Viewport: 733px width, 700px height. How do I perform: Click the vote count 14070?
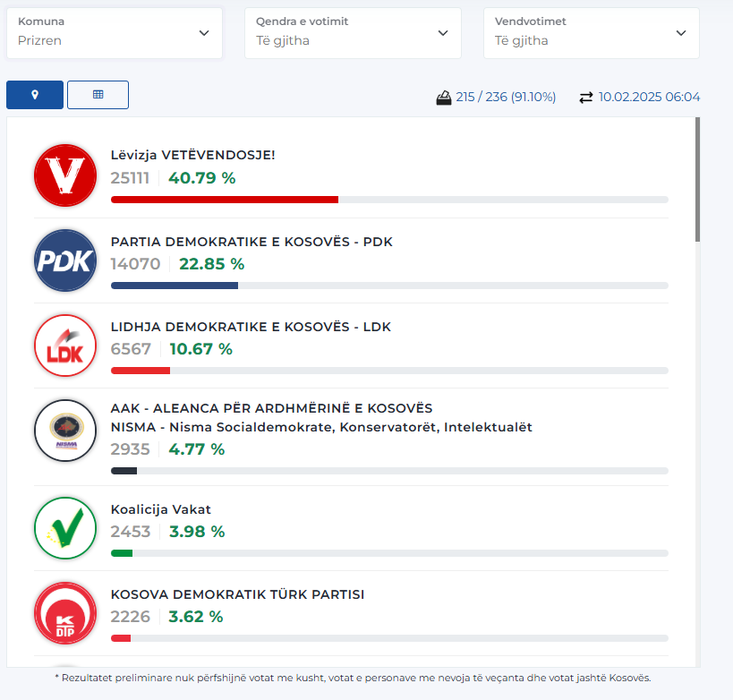(x=135, y=264)
